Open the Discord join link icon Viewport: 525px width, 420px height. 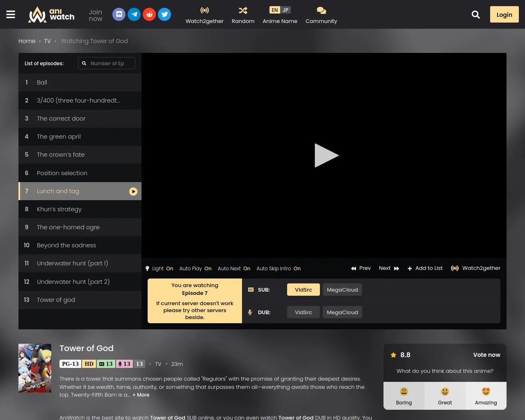(x=119, y=14)
